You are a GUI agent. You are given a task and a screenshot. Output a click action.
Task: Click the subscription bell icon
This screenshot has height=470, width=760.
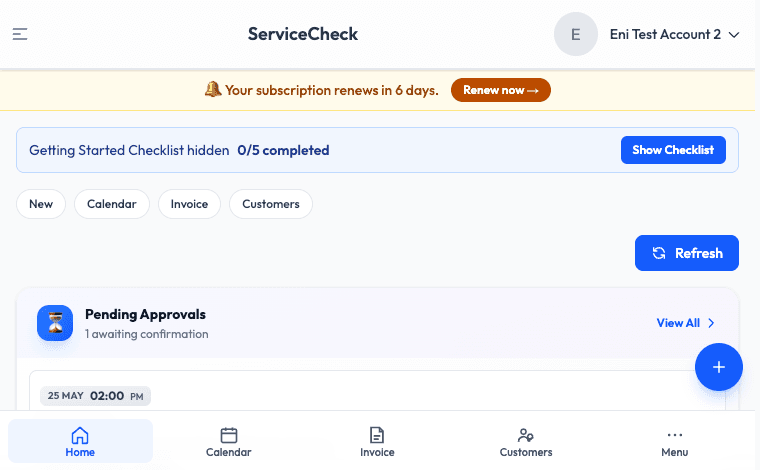213,90
